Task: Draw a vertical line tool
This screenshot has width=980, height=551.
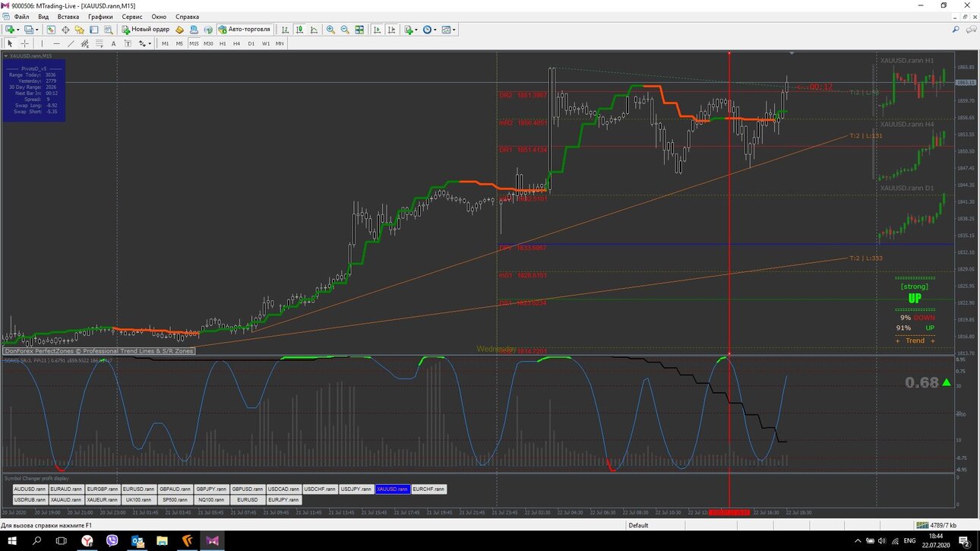Action: [x=42, y=43]
